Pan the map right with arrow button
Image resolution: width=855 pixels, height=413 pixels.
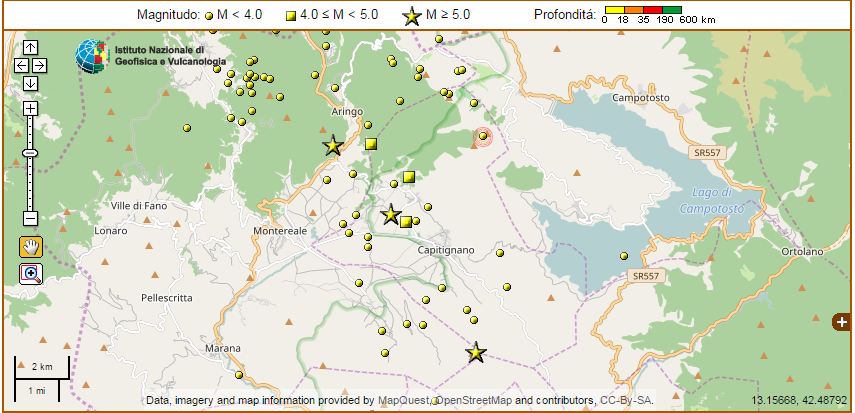pyautogui.click(x=40, y=65)
